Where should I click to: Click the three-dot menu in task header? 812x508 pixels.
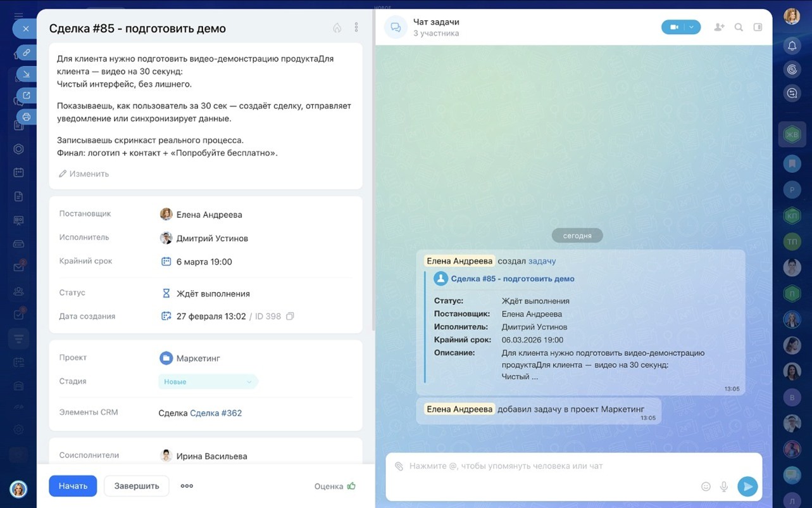tap(356, 27)
